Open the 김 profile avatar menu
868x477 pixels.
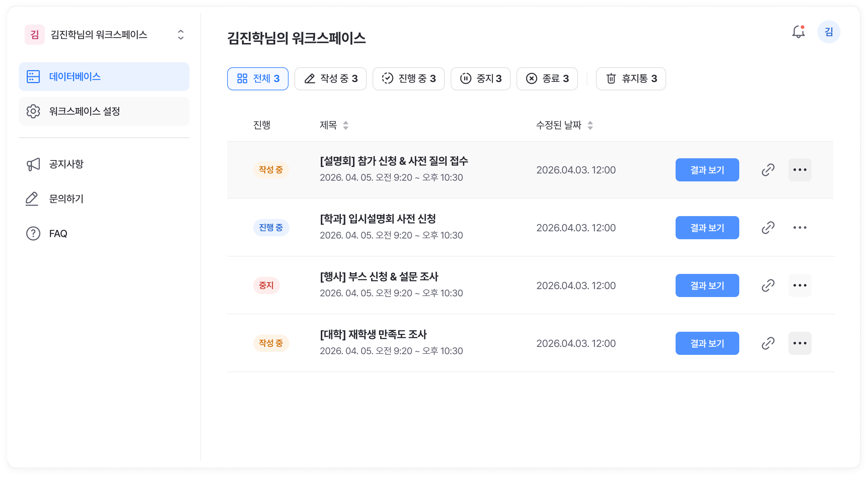point(829,32)
